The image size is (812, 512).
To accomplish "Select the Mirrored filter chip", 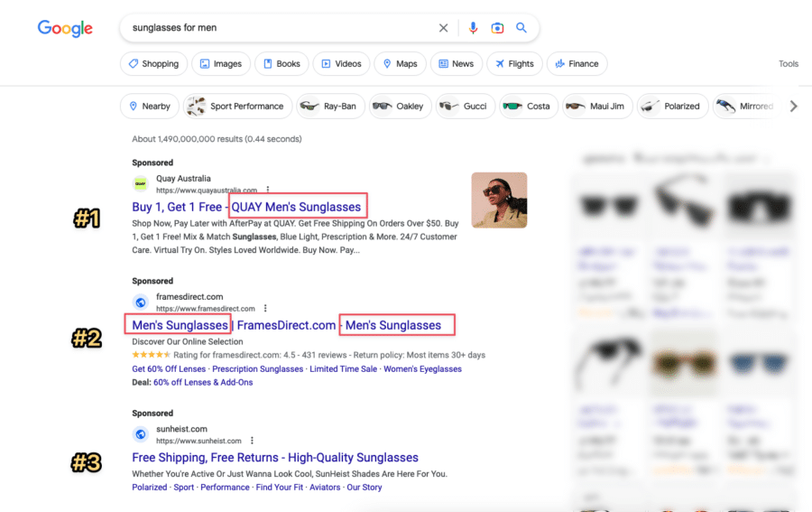I will tap(746, 107).
